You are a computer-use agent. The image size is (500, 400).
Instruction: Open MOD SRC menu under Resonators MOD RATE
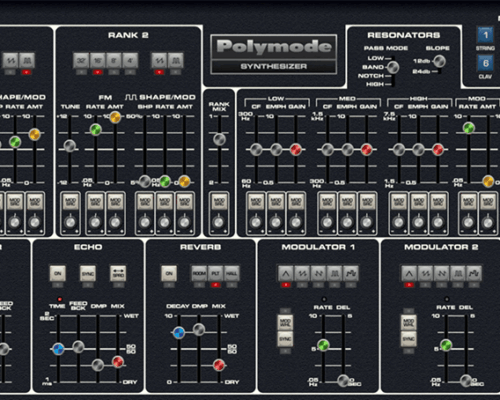(468, 201)
